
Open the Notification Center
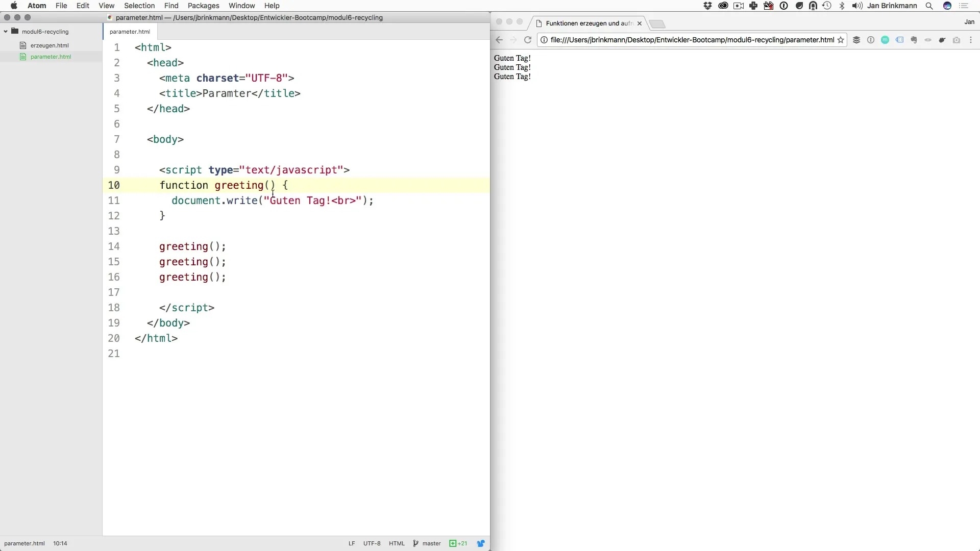point(964,6)
